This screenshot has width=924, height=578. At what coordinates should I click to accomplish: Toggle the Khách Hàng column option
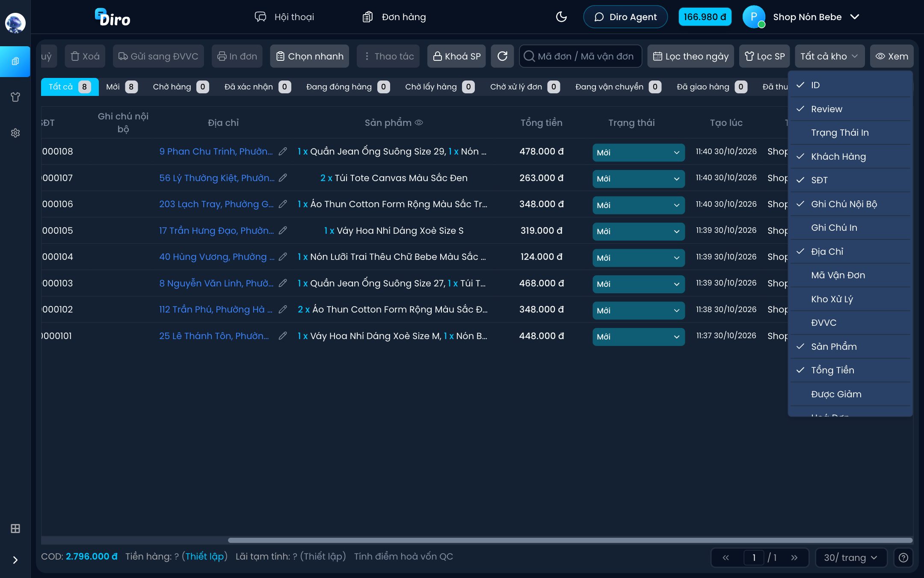point(850,157)
